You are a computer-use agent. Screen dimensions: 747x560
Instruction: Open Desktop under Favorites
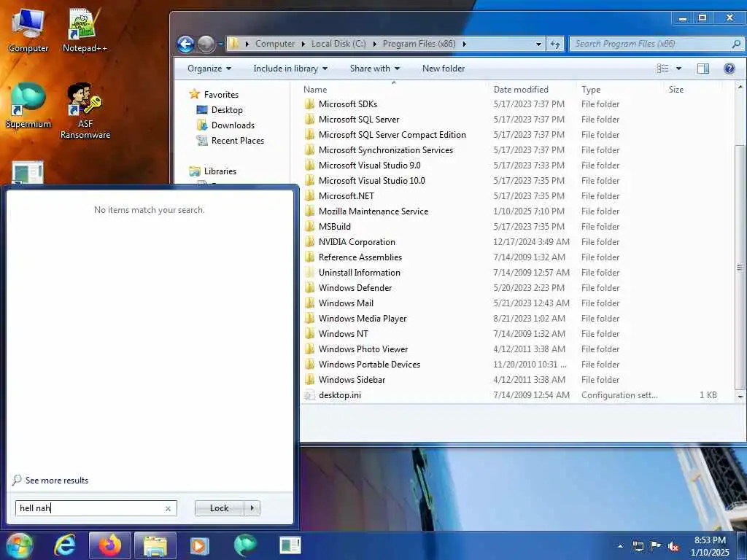(x=227, y=110)
